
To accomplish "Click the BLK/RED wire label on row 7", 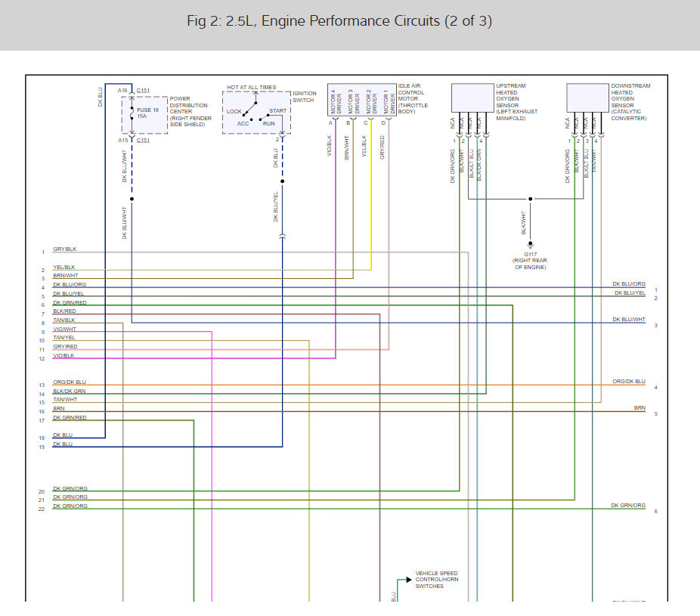I will point(64,311).
